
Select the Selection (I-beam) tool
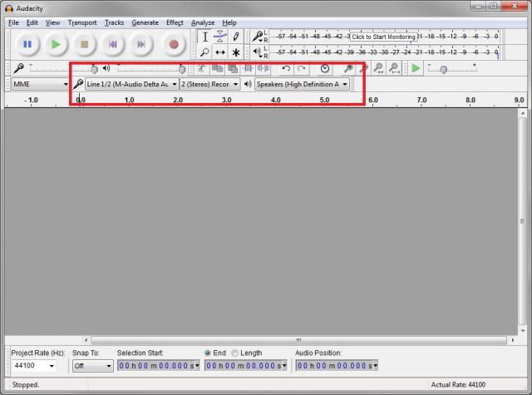(205, 37)
